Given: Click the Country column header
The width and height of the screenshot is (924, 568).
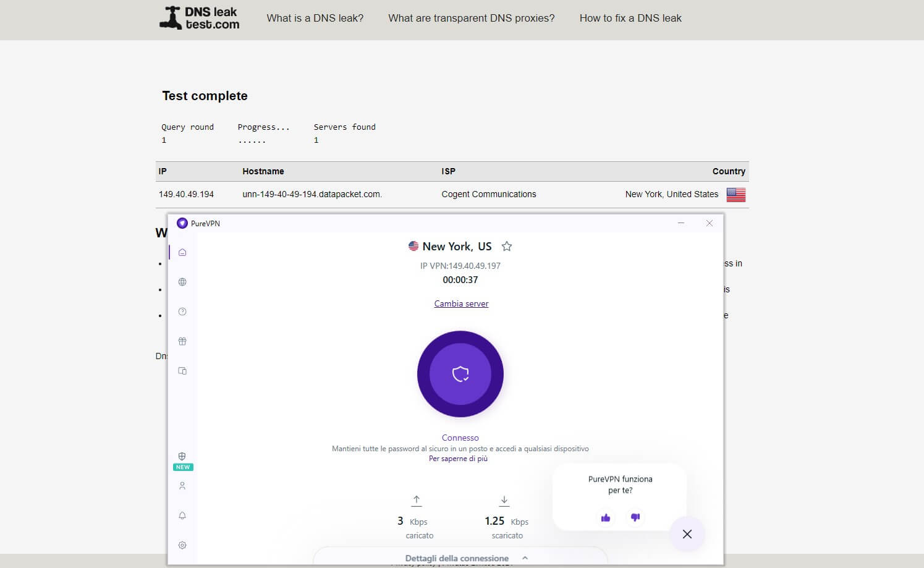Looking at the screenshot, I should 729,171.
